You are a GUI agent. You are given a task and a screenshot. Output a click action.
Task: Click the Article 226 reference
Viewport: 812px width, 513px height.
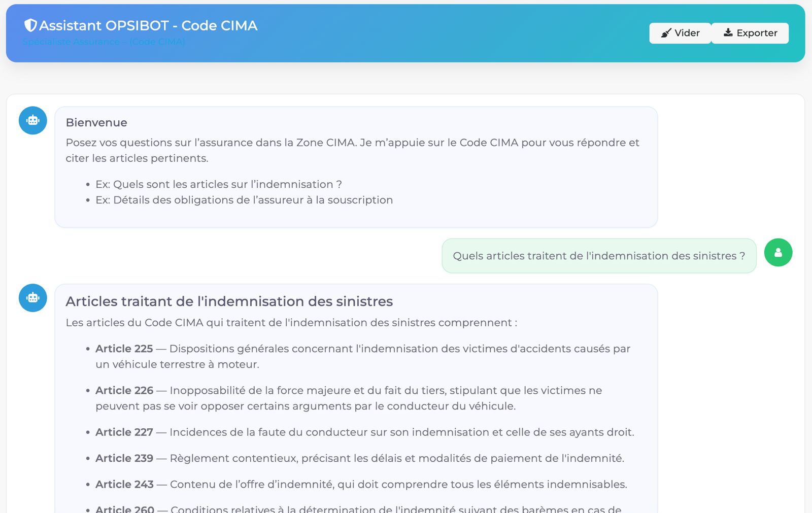point(124,390)
